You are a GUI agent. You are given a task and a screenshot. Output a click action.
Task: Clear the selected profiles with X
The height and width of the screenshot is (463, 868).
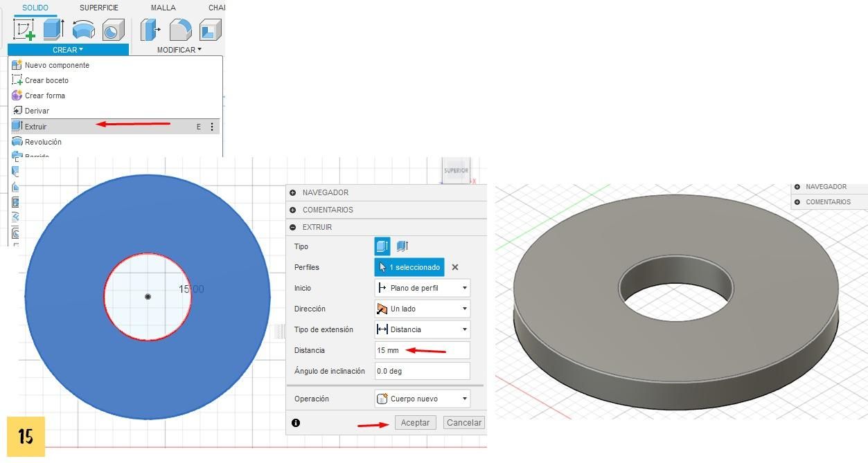coord(455,267)
